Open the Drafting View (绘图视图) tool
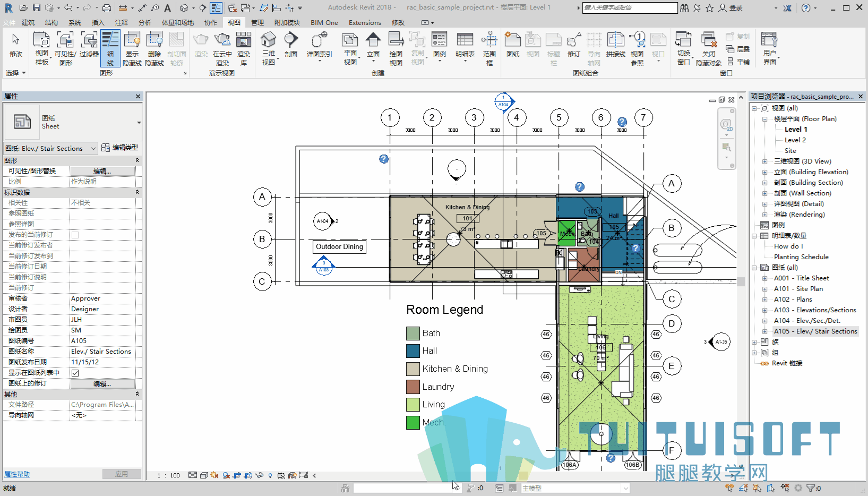Image resolution: width=868 pixels, height=496 pixels. 396,48
